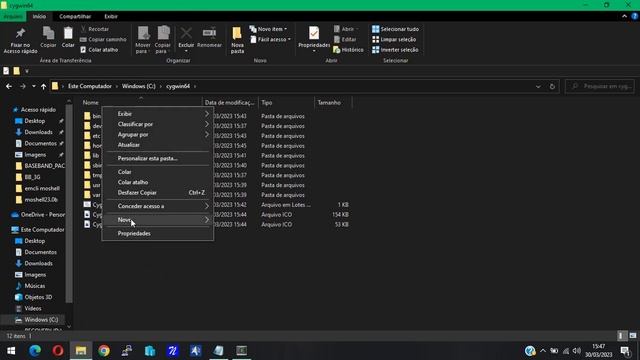
Task: Expand the Classificar por submenu
Action: [158, 124]
